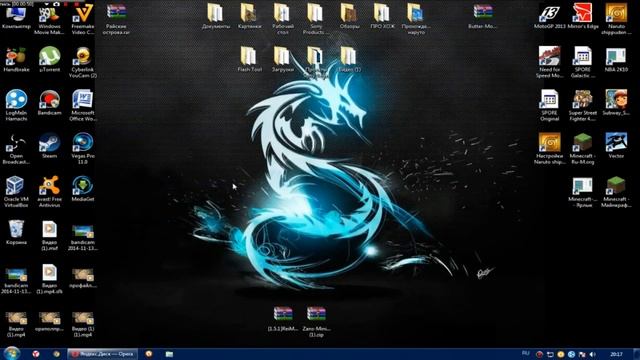The image size is (640, 360).
Task: Open the Рабочий стол folder
Action: 282,20
